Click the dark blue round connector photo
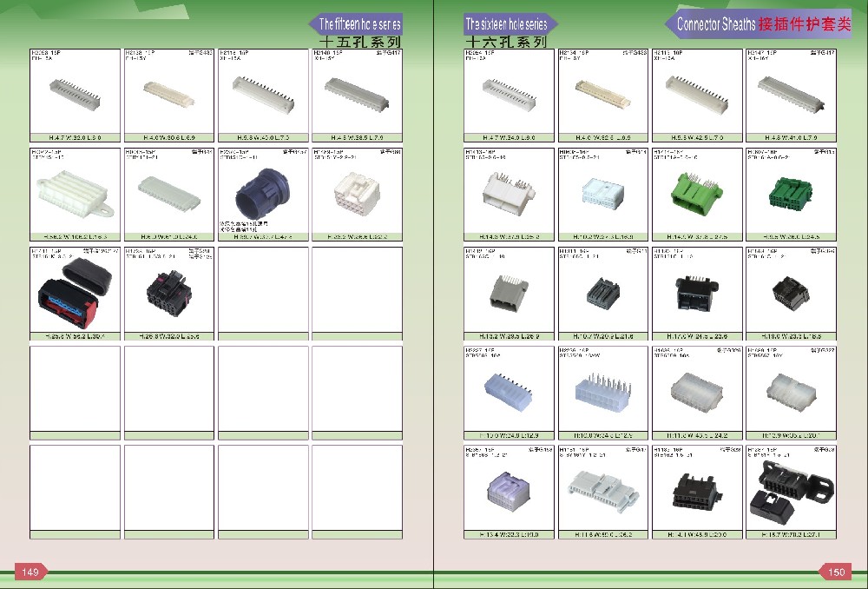 [262, 194]
